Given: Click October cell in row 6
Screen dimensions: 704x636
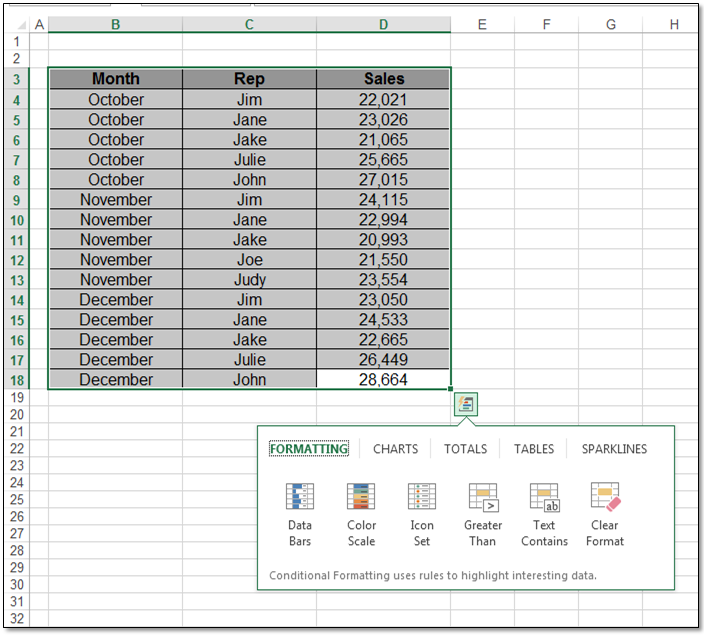Looking at the screenshot, I should click(115, 140).
